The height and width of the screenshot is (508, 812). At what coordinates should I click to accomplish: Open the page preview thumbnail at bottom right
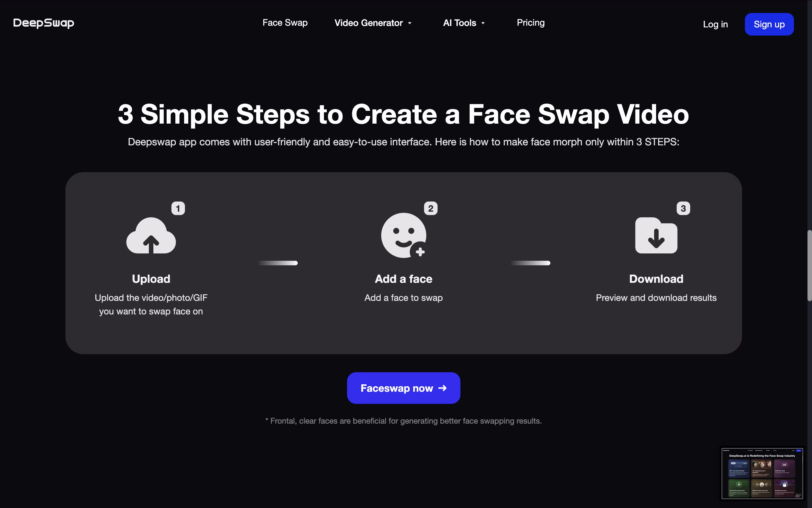762,473
